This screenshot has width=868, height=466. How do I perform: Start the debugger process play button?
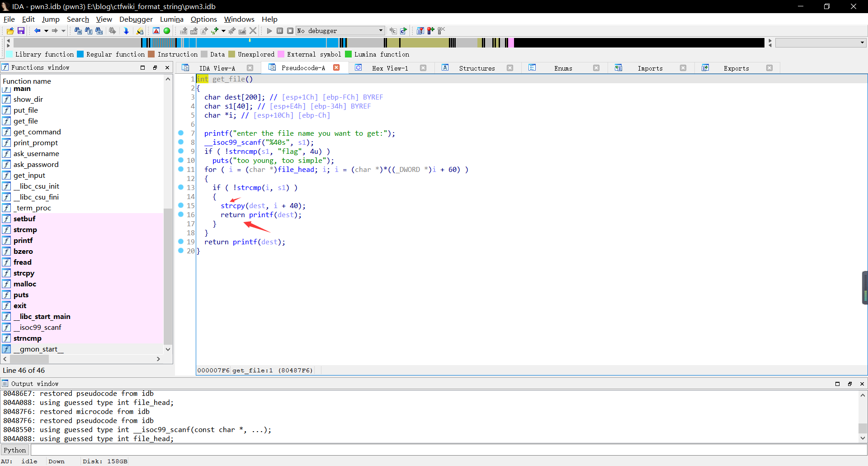[269, 31]
